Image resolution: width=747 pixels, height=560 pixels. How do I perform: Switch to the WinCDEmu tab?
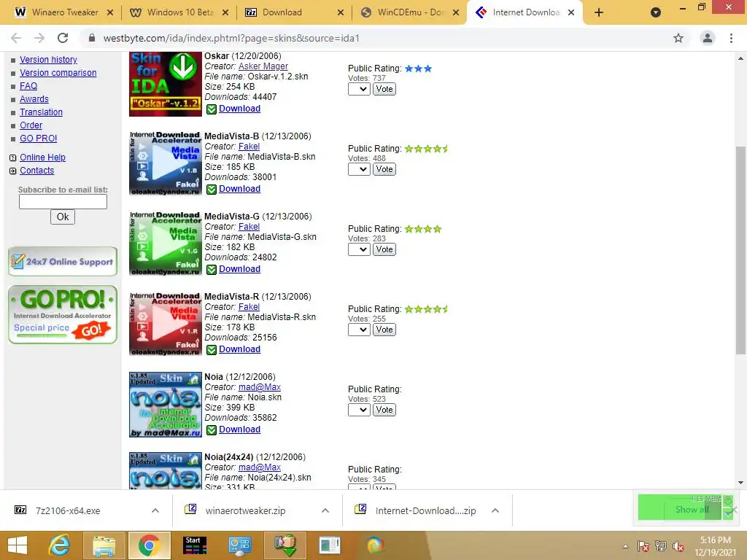coord(410,12)
